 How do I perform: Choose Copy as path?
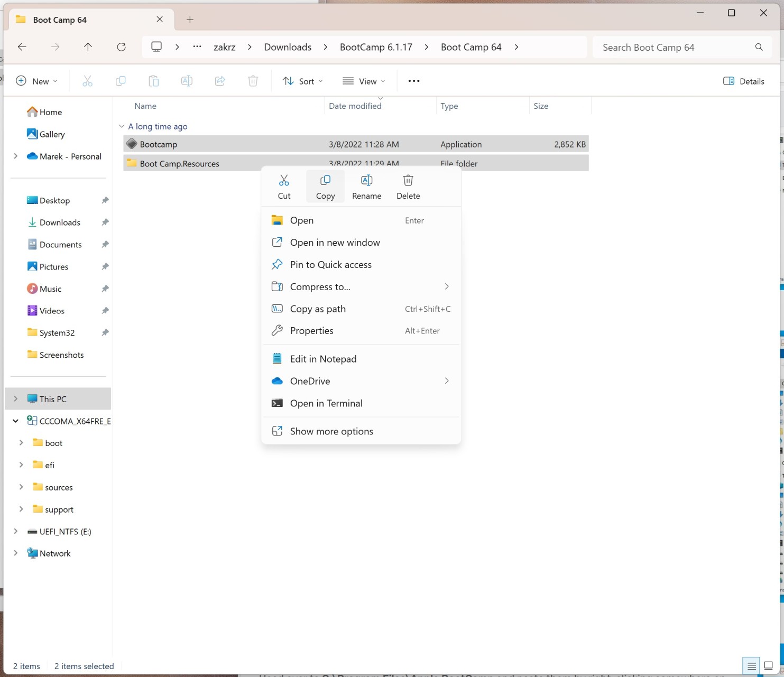[361, 309]
